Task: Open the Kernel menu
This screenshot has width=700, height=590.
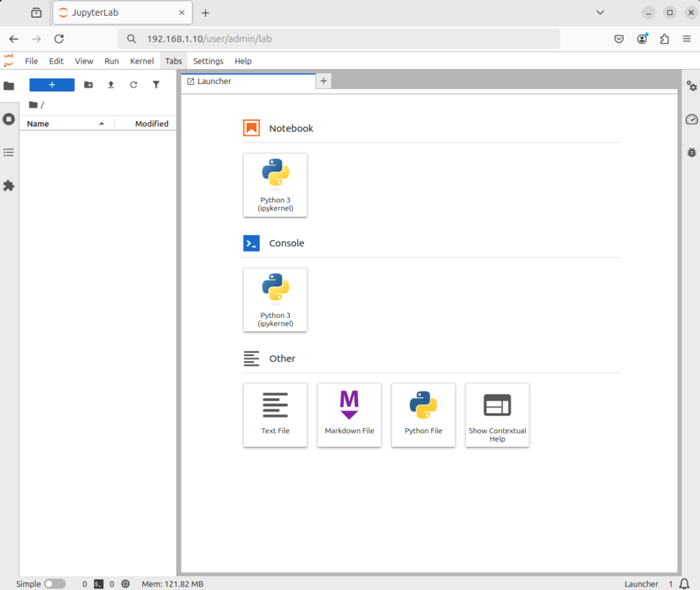Action: (142, 61)
